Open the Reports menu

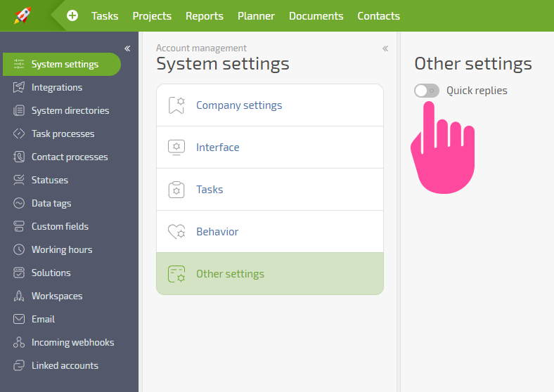205,16
